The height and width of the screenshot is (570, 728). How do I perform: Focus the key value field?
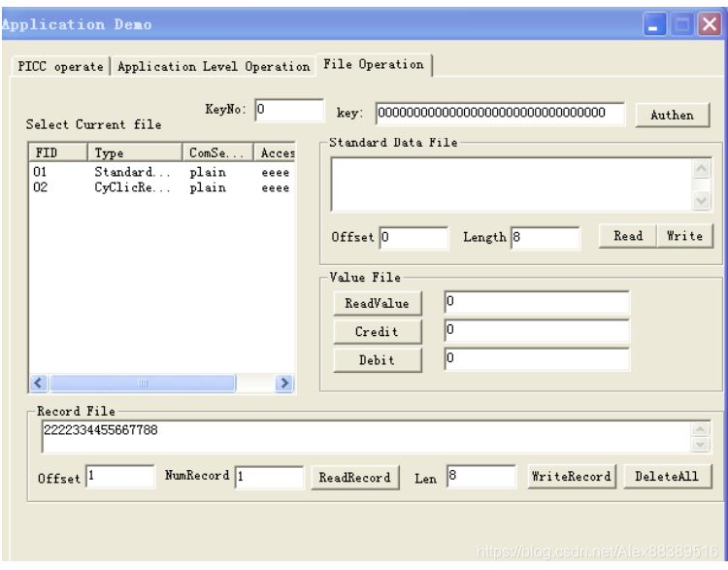pyautogui.click(x=500, y=114)
